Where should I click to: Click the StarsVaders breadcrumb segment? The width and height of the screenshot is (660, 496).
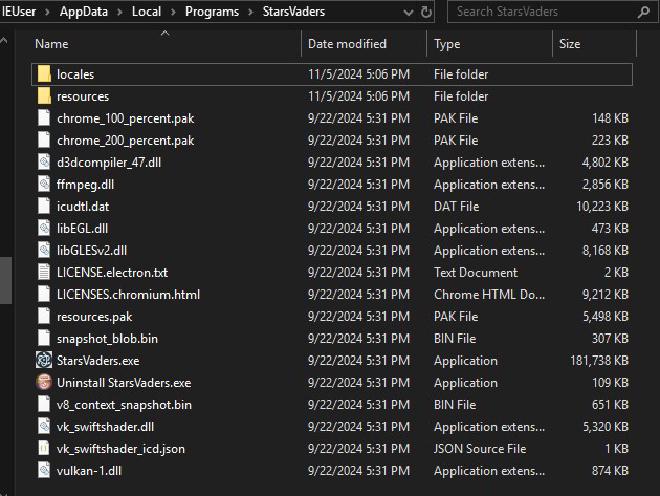coord(294,11)
